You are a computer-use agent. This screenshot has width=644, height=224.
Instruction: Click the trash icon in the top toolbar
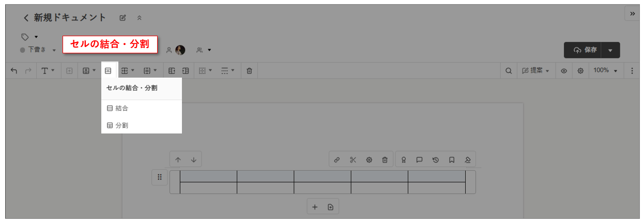click(x=249, y=70)
